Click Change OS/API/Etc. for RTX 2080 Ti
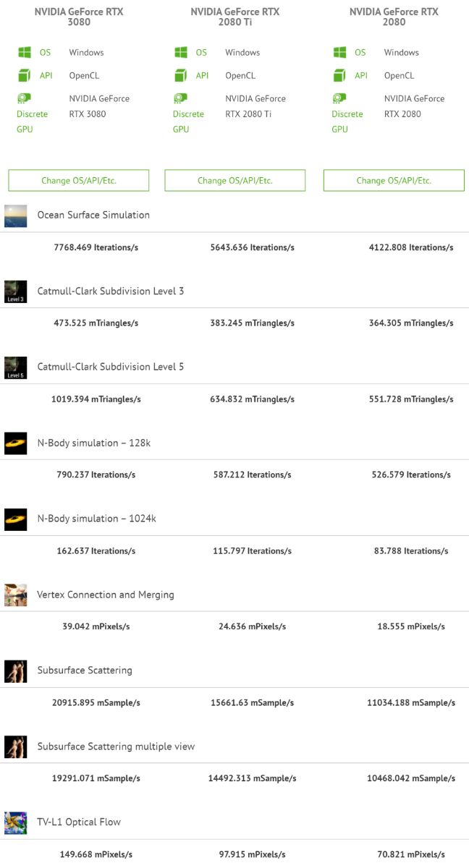The height and width of the screenshot is (868, 469). pos(235,181)
